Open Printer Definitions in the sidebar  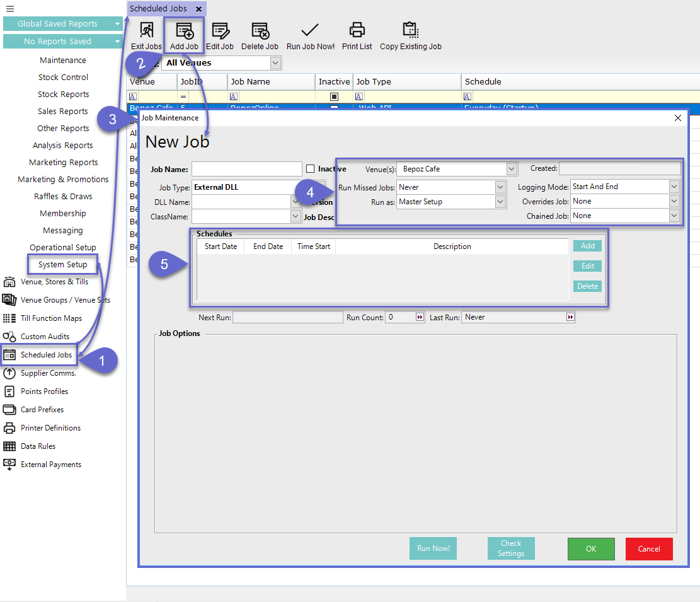click(50, 428)
